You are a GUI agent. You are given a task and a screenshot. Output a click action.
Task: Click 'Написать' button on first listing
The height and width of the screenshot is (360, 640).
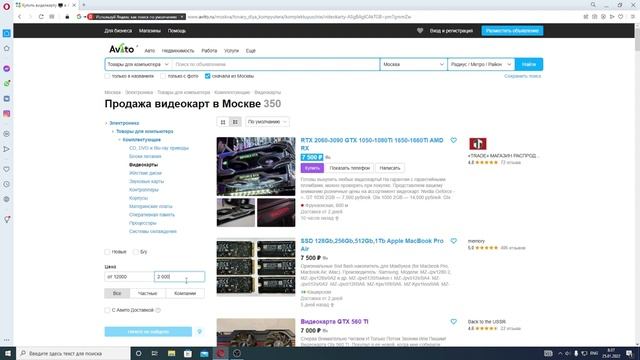coord(390,168)
